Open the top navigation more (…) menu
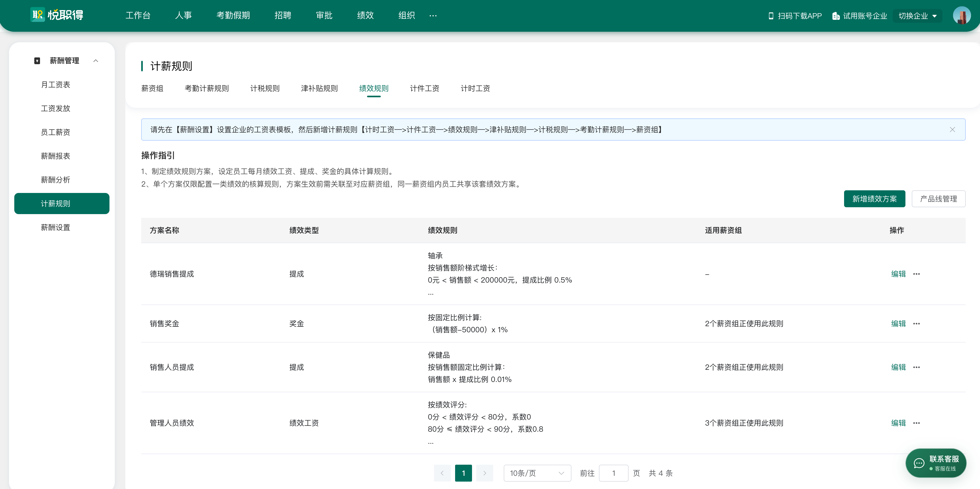The width and height of the screenshot is (980, 489). click(433, 16)
